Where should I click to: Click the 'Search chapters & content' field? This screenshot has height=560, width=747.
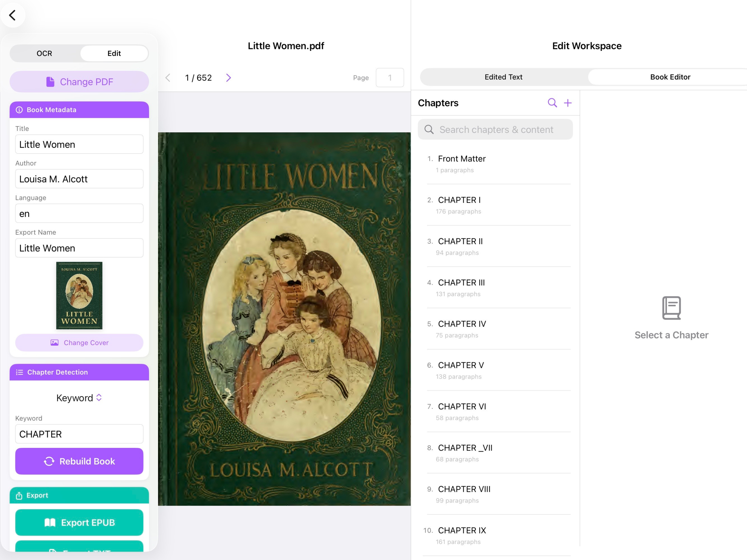pyautogui.click(x=495, y=130)
